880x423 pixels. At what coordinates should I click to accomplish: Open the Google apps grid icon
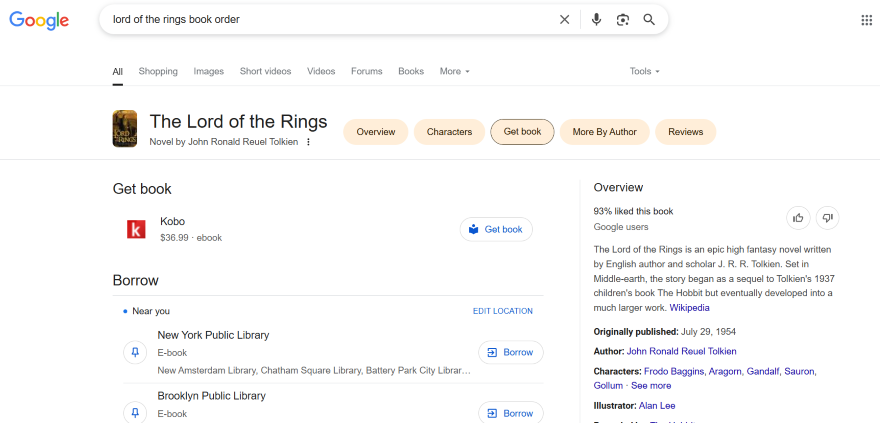(867, 20)
